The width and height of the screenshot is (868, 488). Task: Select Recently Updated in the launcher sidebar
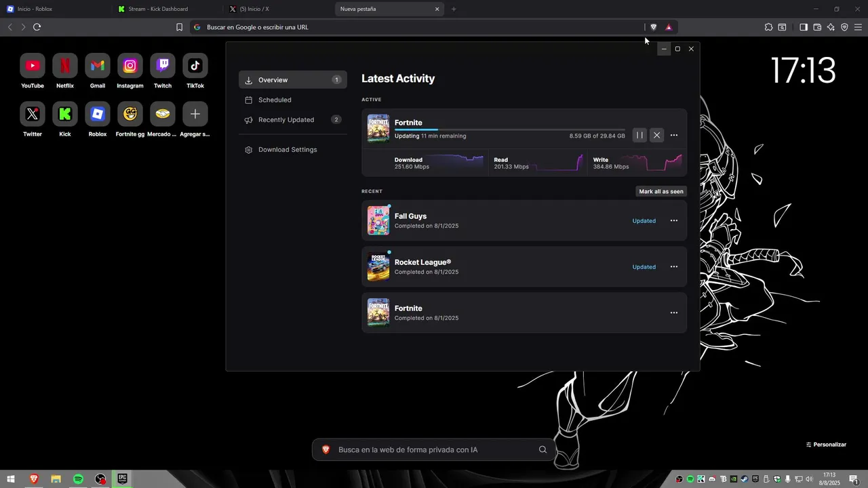point(293,120)
